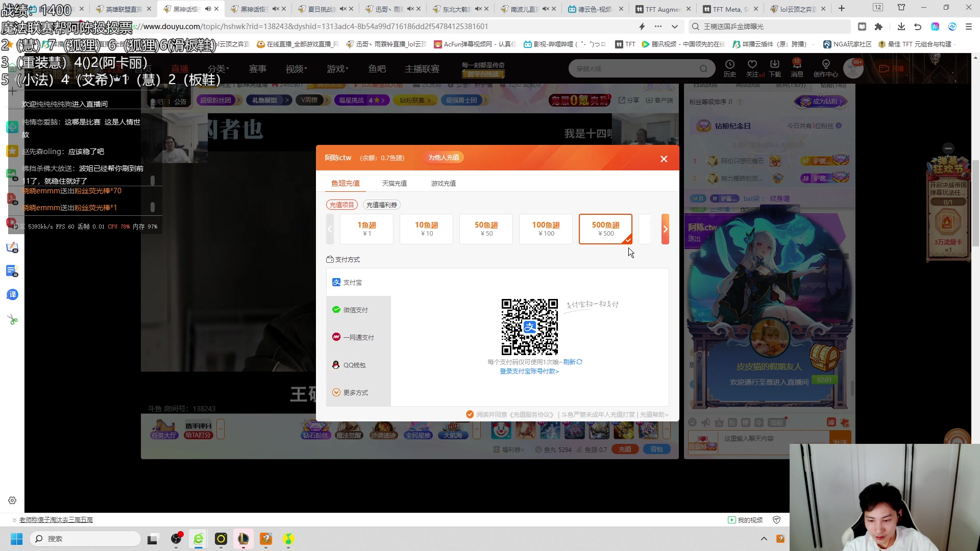Focus the browser search box 王楠送国乒金牌曝光
The image size is (980, 551).
(x=770, y=27)
